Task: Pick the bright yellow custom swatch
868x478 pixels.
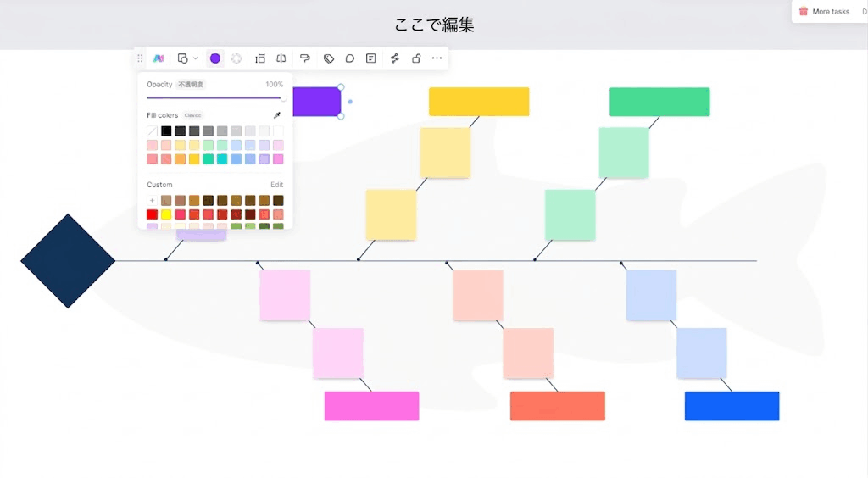Action: coord(166,214)
